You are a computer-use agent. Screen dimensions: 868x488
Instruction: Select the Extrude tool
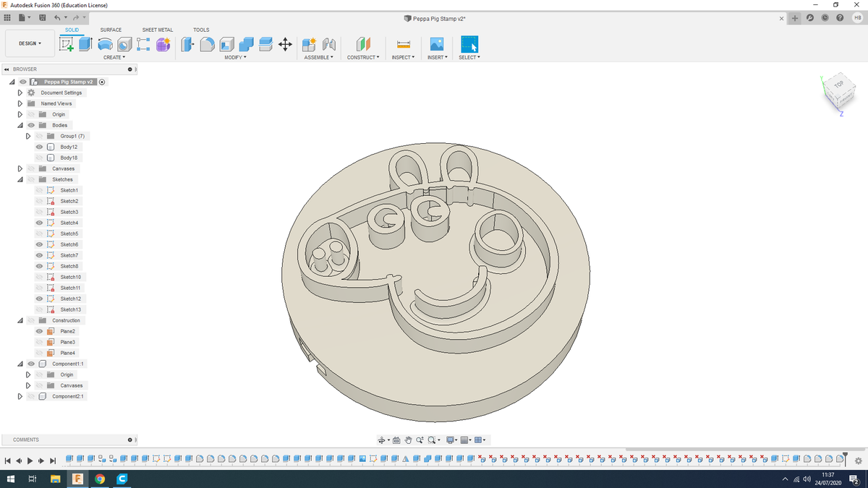pos(86,45)
